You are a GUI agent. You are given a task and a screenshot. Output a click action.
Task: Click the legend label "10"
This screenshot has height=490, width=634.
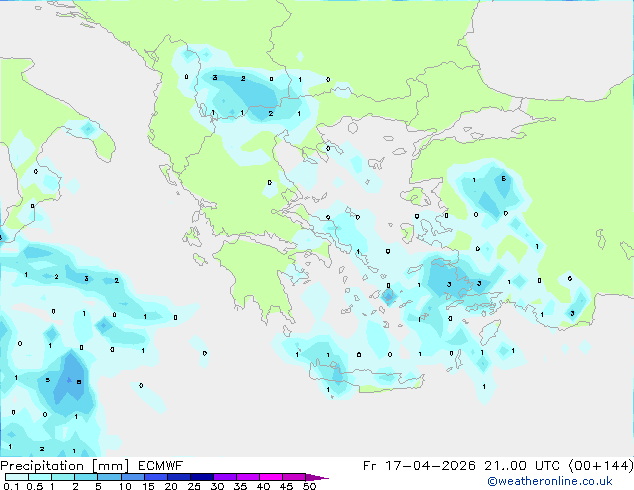click(x=125, y=486)
